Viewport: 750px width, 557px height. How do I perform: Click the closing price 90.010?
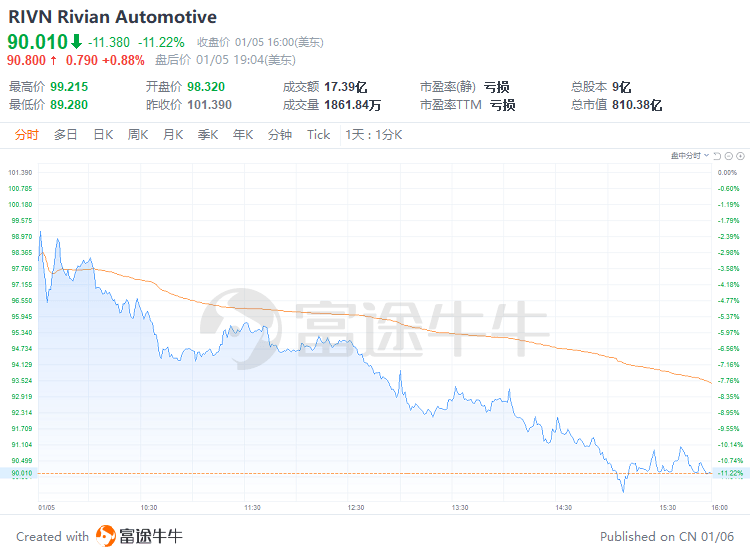coord(38,42)
